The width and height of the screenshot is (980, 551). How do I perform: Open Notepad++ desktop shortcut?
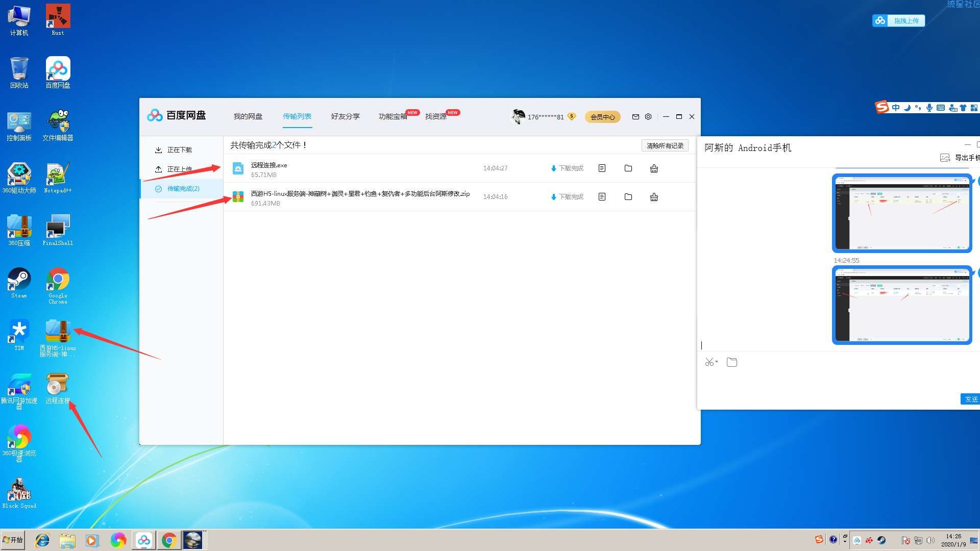point(58,178)
